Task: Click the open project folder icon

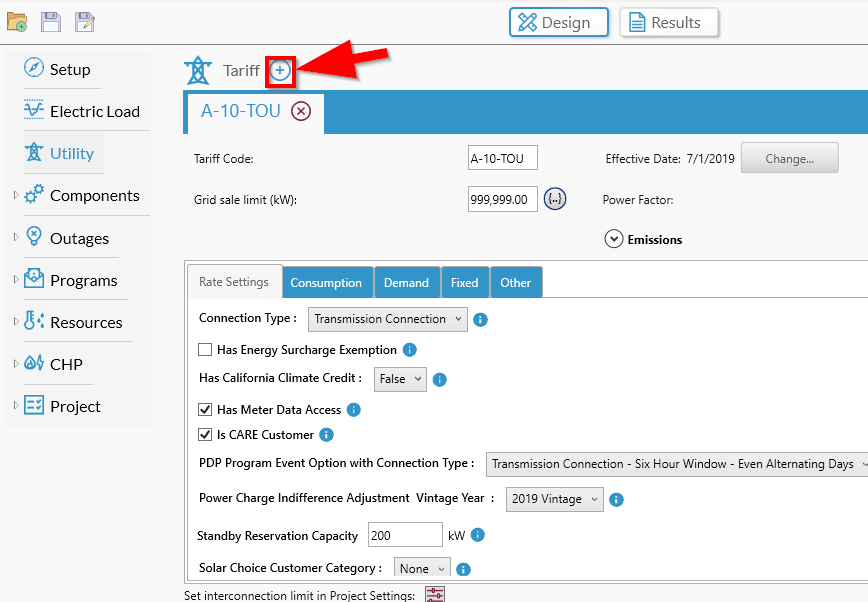Action: click(x=17, y=21)
